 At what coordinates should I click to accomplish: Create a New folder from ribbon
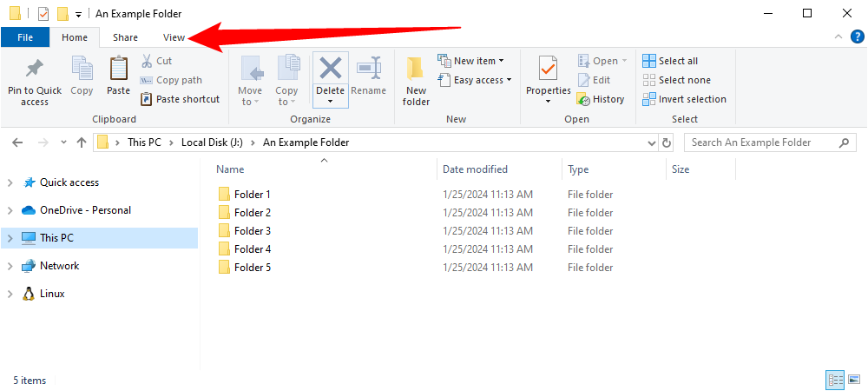coord(416,81)
